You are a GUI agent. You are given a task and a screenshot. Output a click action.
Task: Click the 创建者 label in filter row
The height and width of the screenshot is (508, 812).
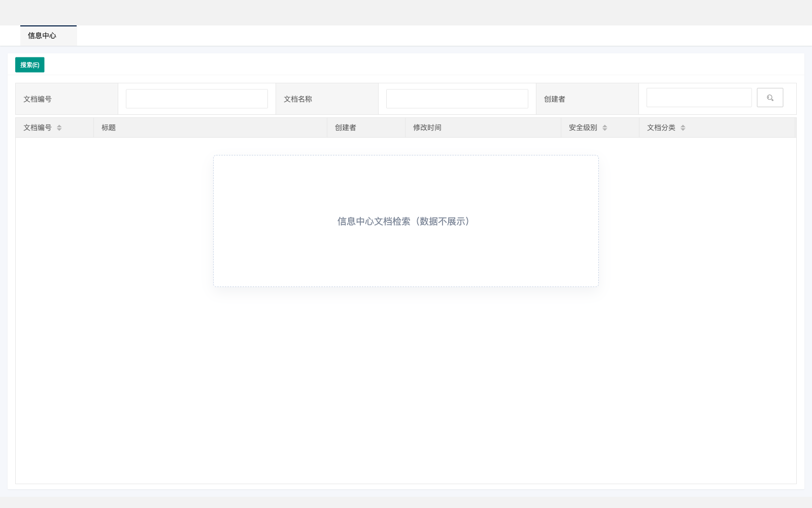[x=554, y=99]
